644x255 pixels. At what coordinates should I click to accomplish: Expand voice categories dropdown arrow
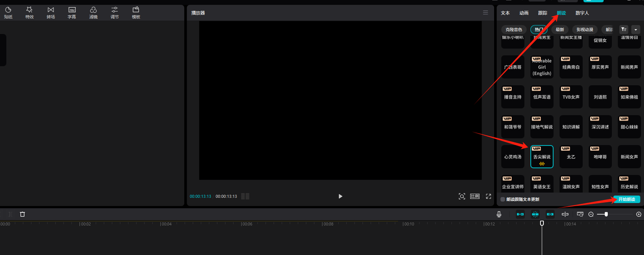click(635, 30)
